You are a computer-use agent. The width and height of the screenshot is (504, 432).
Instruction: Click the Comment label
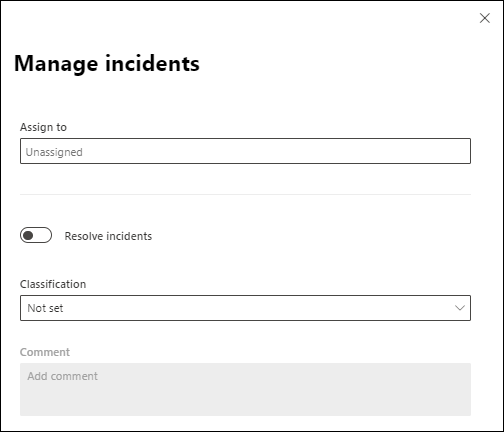[x=45, y=352]
